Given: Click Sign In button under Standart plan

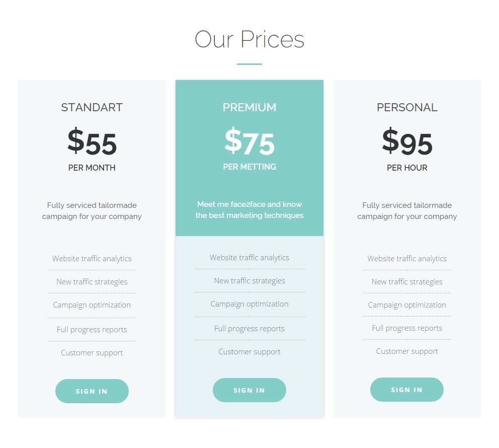Looking at the screenshot, I should click(x=92, y=391).
